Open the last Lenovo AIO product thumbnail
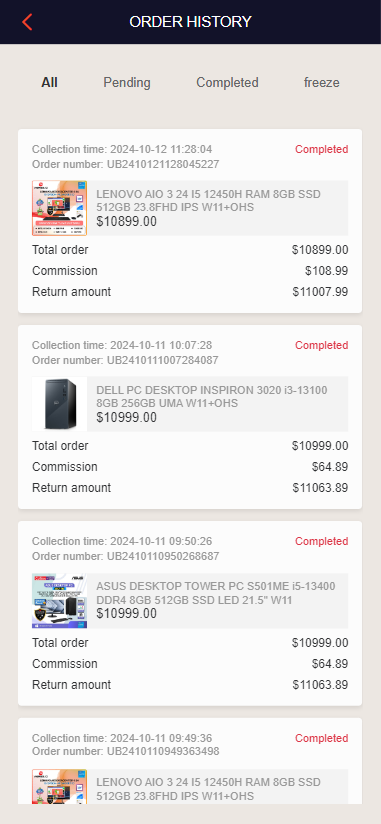 click(x=59, y=787)
